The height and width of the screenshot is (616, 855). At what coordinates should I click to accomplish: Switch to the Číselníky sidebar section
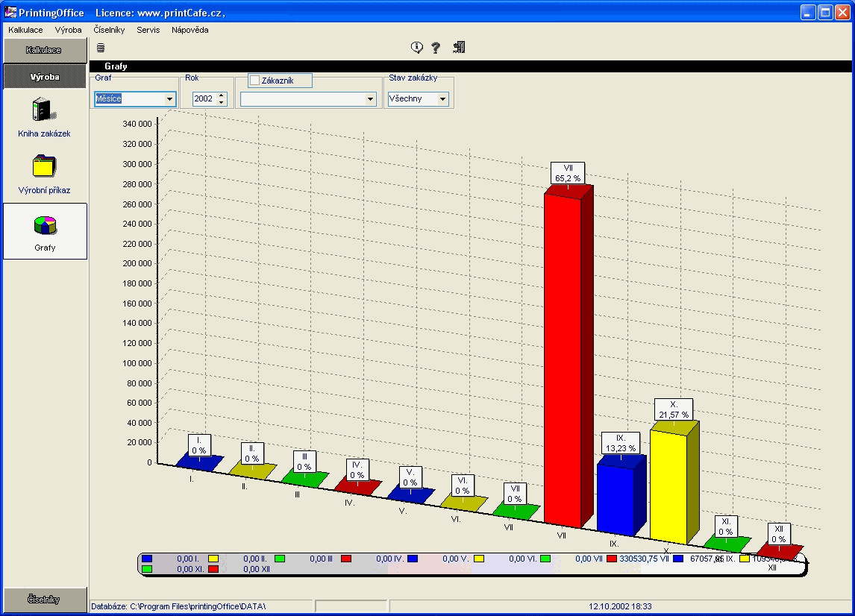45,599
